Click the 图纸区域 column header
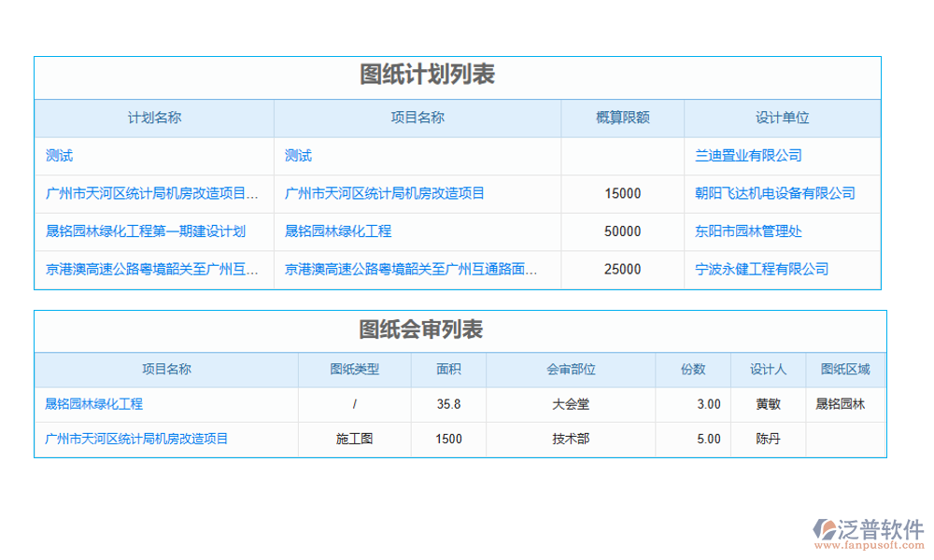 (844, 370)
